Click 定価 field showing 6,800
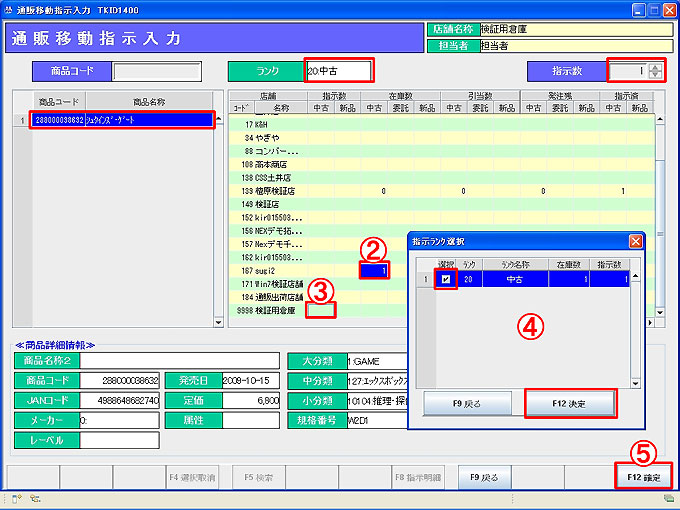Viewport: 680px width, 510px height. tap(251, 400)
